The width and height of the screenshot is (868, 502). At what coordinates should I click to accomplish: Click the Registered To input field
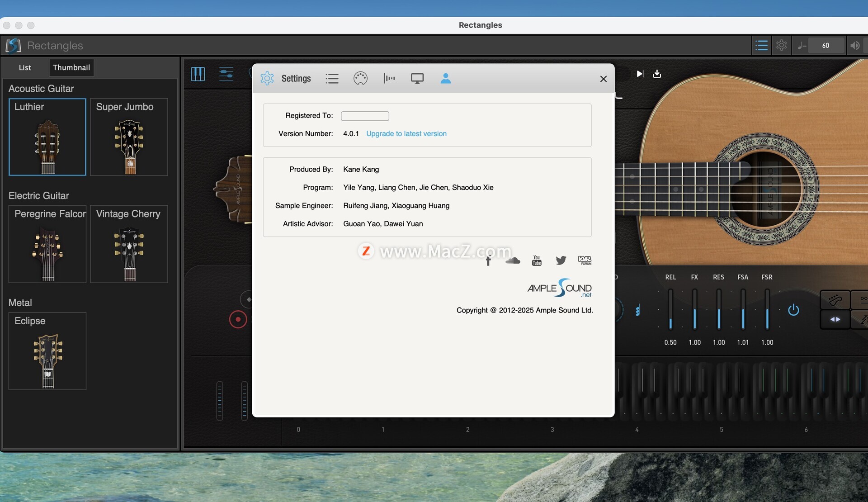(365, 116)
